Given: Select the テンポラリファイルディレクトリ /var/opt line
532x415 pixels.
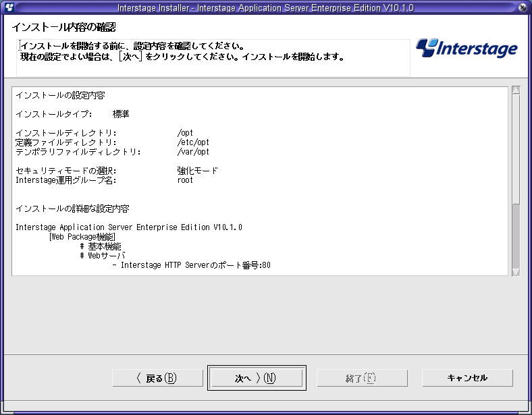Looking at the screenshot, I should pyautogui.click(x=112, y=152).
